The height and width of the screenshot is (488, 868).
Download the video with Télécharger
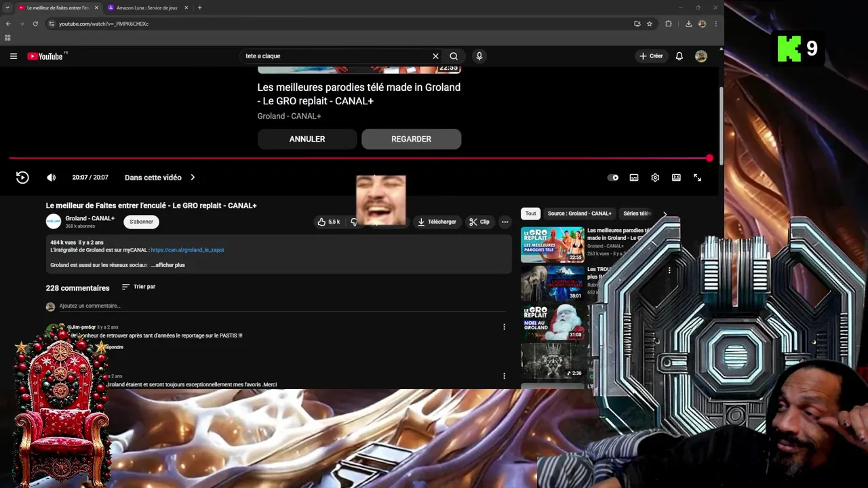pos(437,222)
